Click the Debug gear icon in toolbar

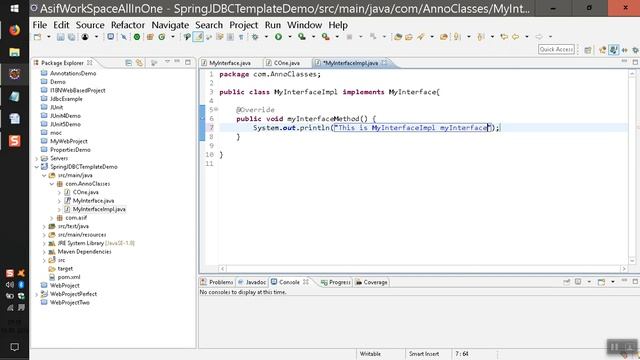click(255, 37)
